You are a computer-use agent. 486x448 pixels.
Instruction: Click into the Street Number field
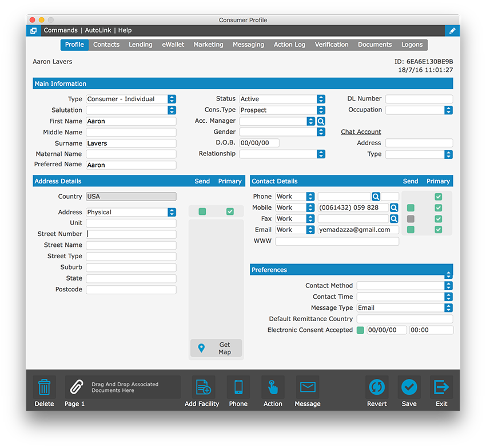tap(131, 234)
